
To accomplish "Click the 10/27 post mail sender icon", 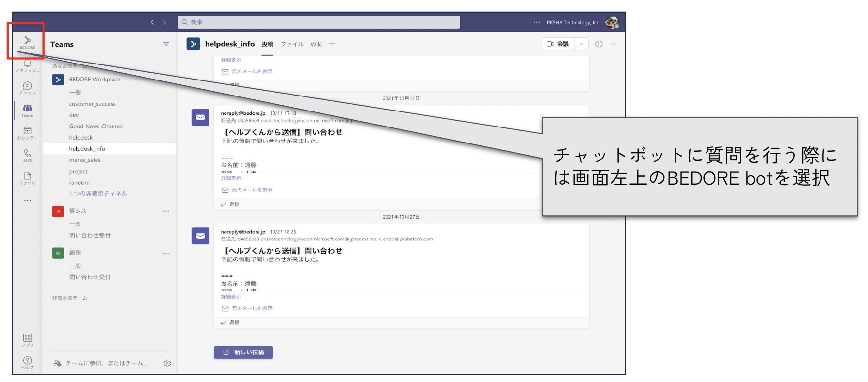I will [200, 236].
